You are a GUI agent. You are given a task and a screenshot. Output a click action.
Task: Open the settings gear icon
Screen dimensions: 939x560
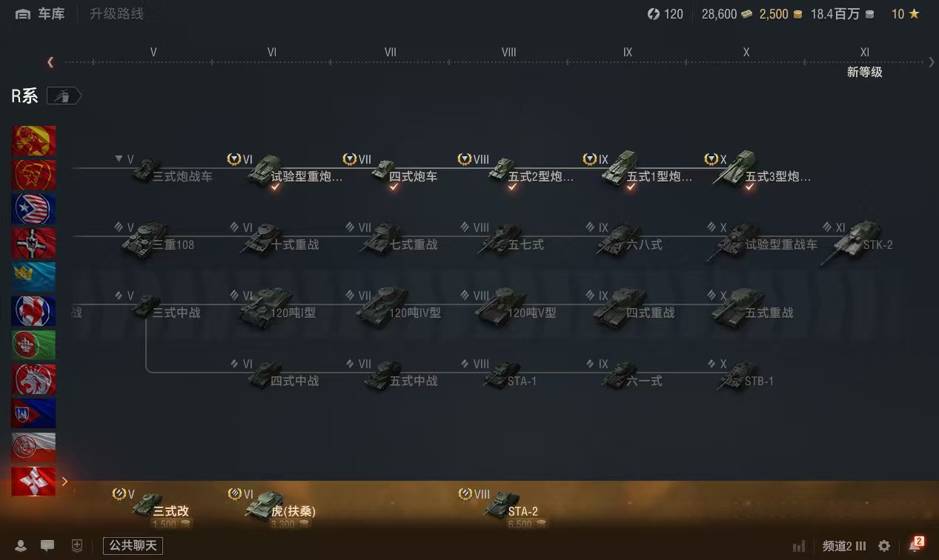click(884, 546)
